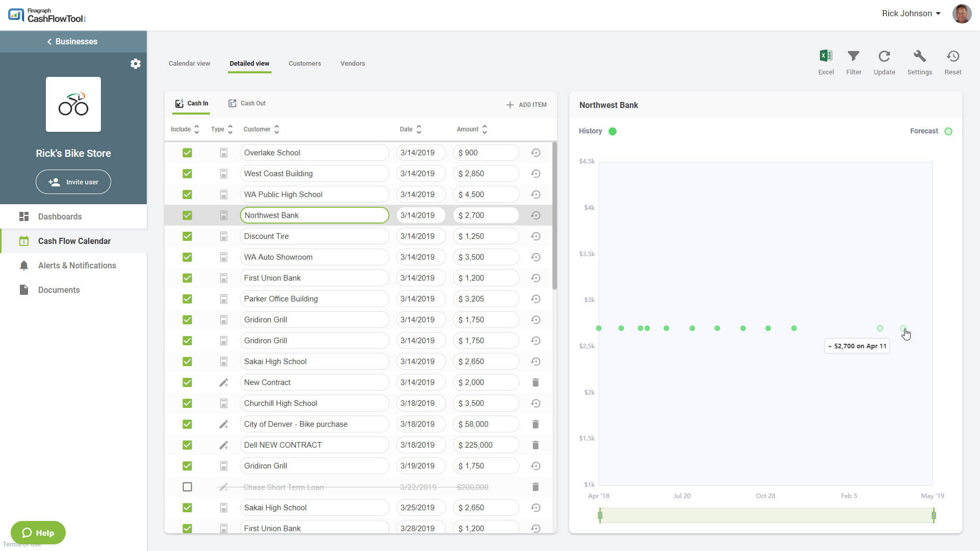This screenshot has height=551, width=980.
Task: Click the Documents file icon
Action: [24, 290]
